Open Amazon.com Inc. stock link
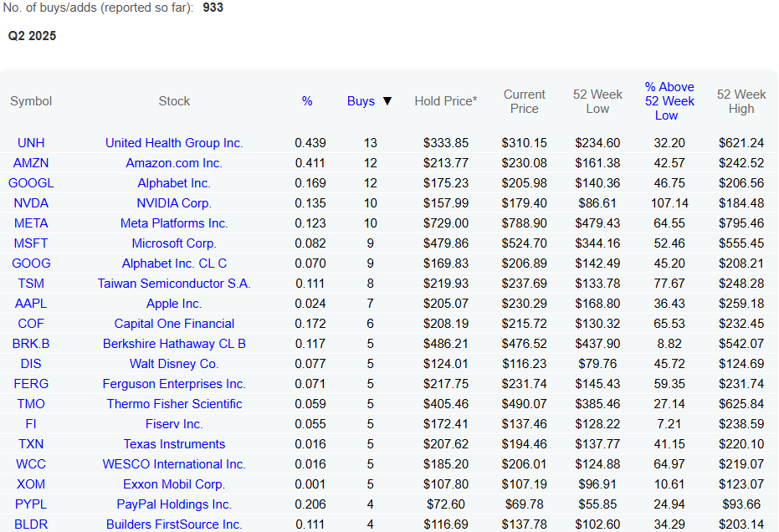779x532 pixels. tap(174, 163)
